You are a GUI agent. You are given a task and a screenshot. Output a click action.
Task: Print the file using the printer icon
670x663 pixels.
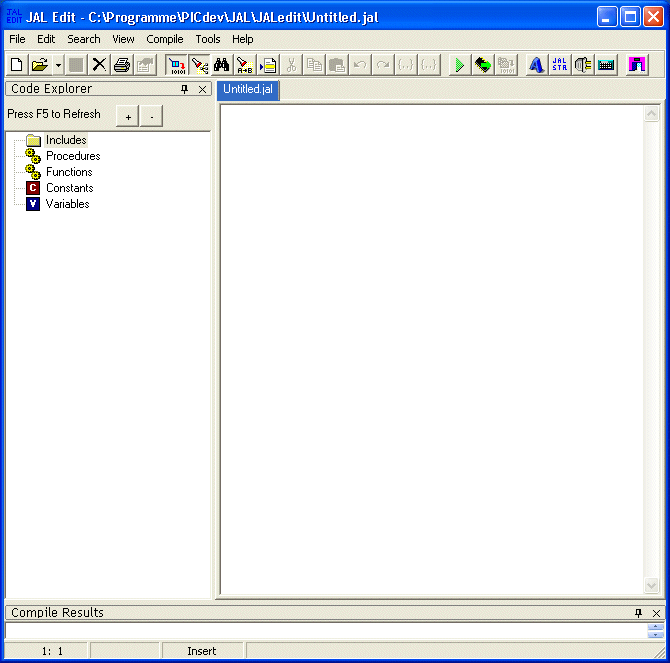[x=122, y=65]
